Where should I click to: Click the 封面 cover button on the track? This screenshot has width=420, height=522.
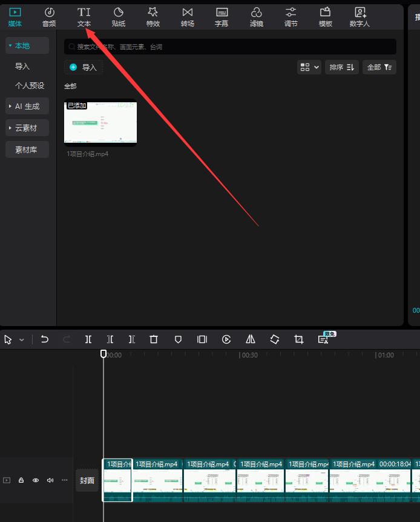(87, 480)
